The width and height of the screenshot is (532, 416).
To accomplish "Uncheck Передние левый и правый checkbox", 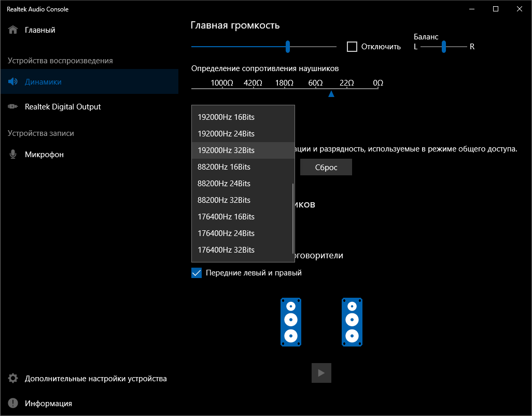I will [197, 273].
